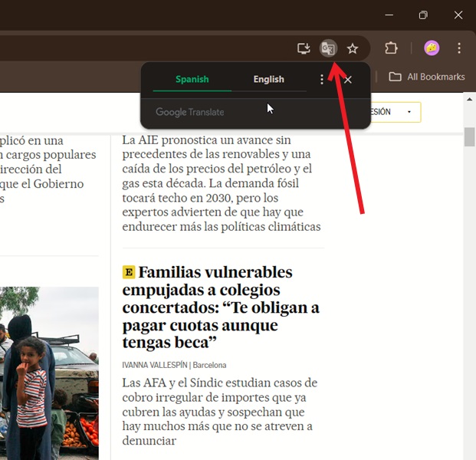
Task: Minimize the Chrome window
Action: tap(389, 15)
